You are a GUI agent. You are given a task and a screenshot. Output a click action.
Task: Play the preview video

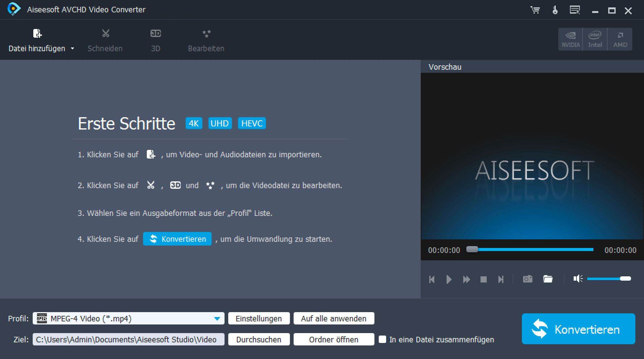449,279
